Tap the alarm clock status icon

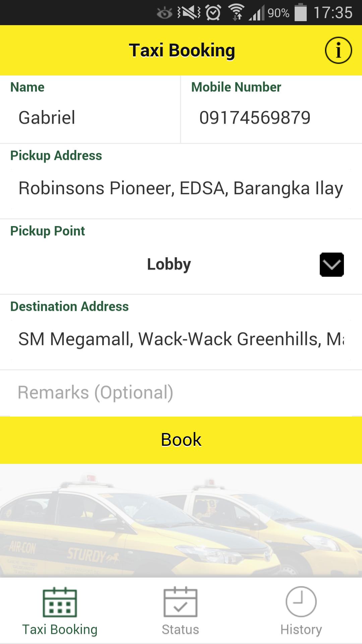coord(213,13)
